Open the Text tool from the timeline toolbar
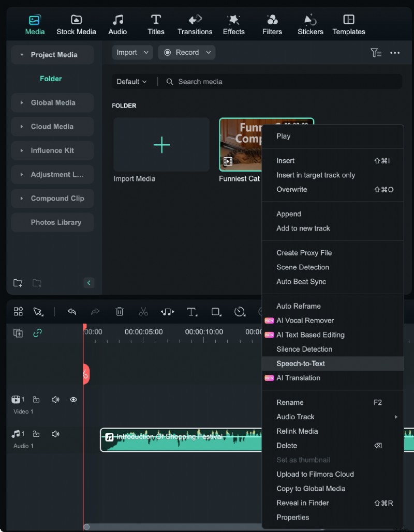 click(x=191, y=312)
